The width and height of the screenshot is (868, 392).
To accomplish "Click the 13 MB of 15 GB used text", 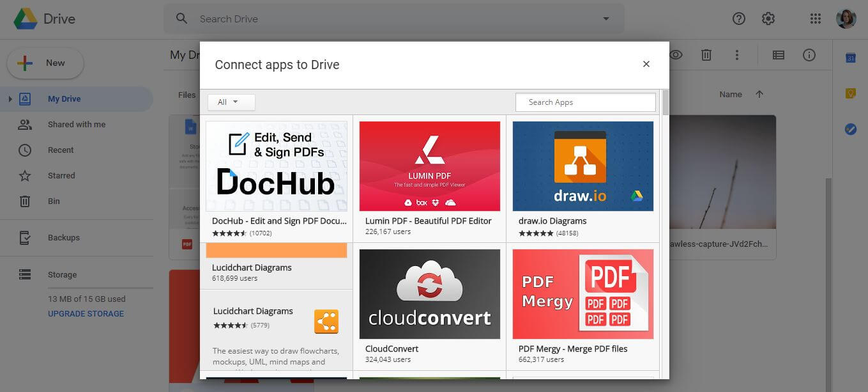I will tap(87, 299).
